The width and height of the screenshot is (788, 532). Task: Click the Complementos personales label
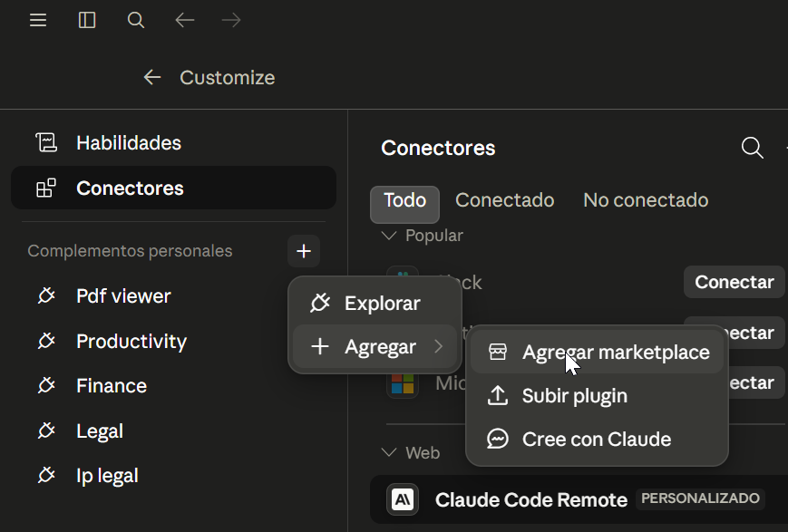tap(130, 251)
